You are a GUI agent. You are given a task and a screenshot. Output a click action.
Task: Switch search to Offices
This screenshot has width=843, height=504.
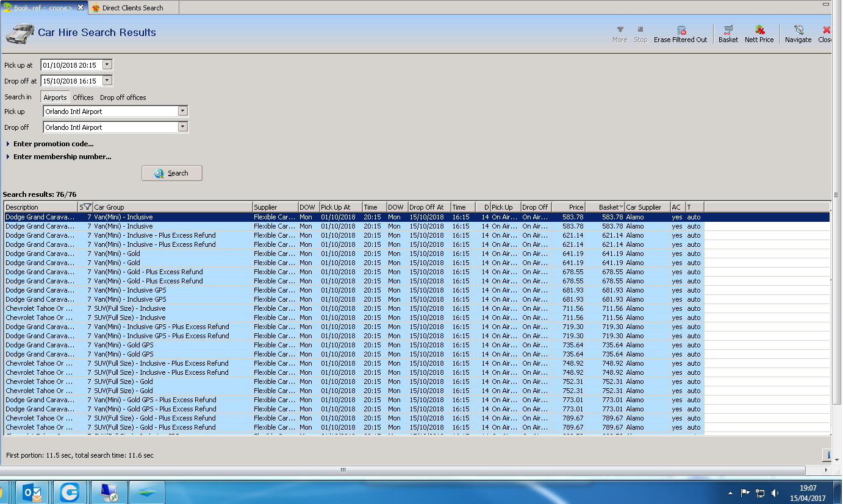[x=83, y=98]
